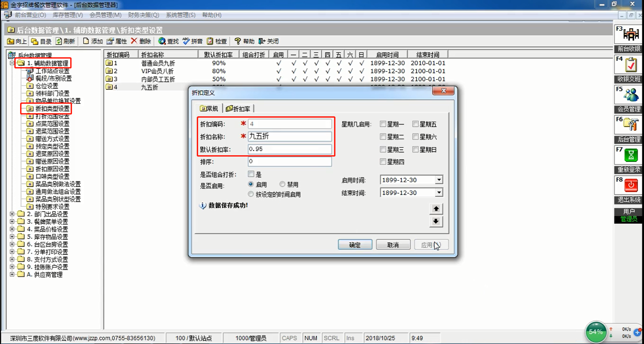The image size is (644, 344).
Task: Expand the 3. 餐牌菜单设置 node
Action: click(12, 222)
